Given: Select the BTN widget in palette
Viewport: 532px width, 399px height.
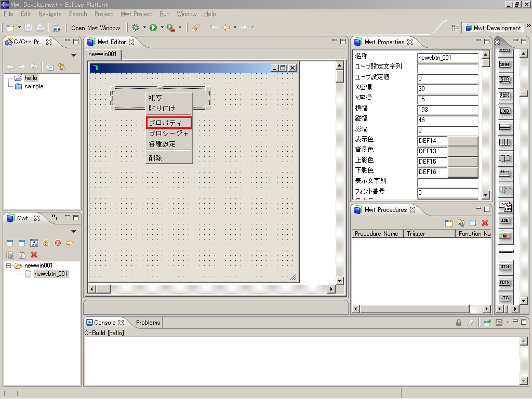Looking at the screenshot, I should point(505,267).
